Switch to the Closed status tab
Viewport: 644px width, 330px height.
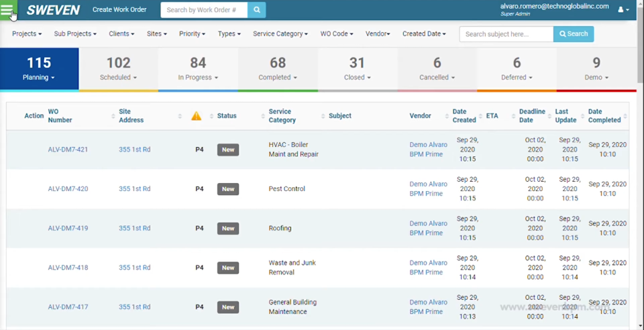tap(358, 69)
